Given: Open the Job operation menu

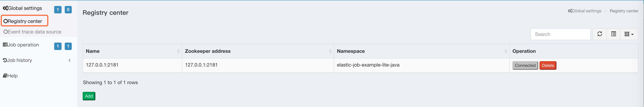Looking at the screenshot, I should click(23, 45).
